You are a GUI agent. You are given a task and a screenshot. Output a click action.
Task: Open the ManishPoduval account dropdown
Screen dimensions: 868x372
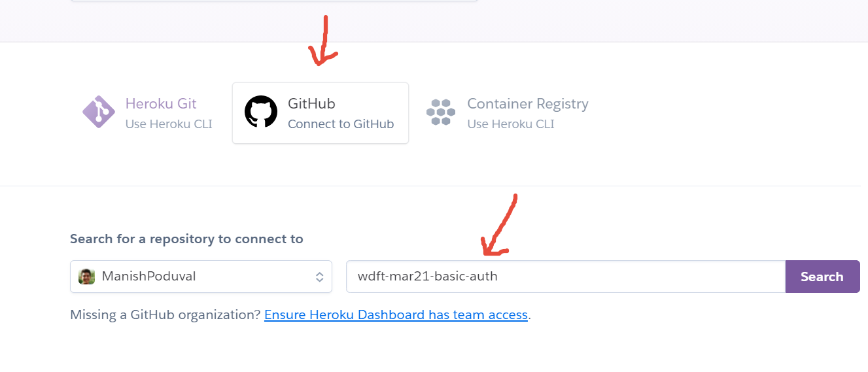pos(201,277)
